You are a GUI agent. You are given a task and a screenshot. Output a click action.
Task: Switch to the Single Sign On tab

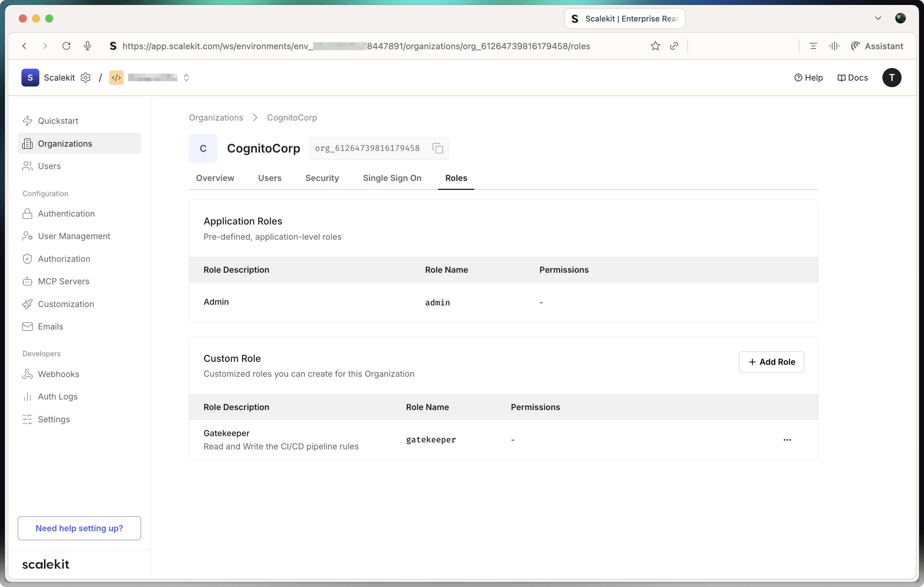[392, 178]
